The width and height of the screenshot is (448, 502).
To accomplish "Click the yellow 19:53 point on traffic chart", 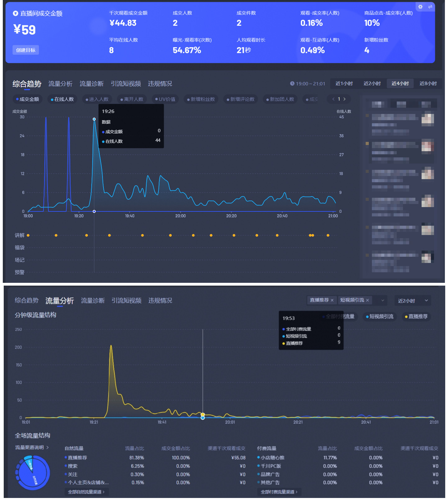I will (x=203, y=414).
